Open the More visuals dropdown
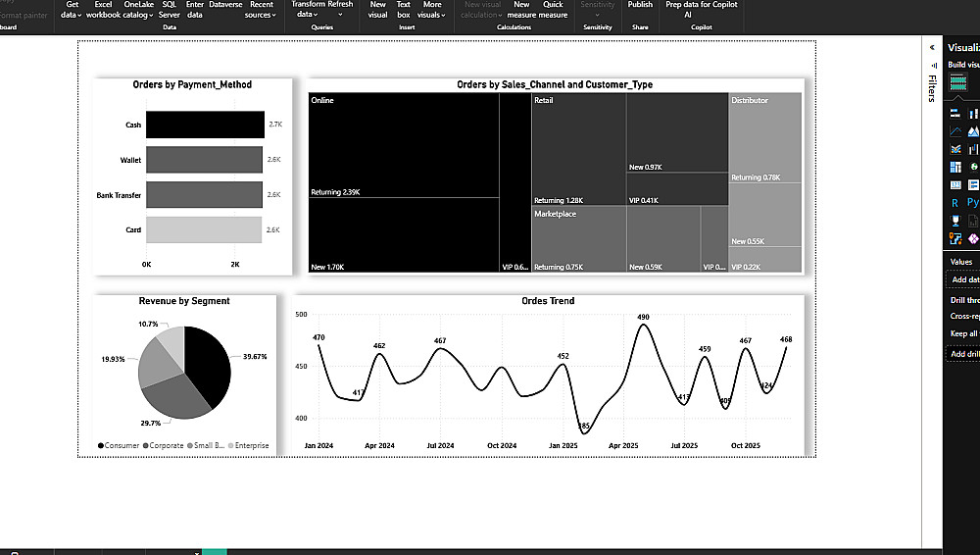The image size is (980, 555). (431, 10)
